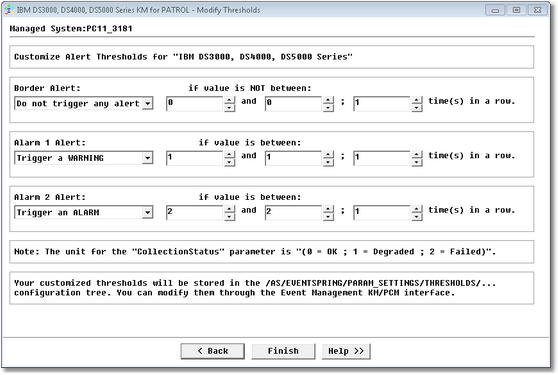Viewport: 558px width, 375px height.
Task: Click the 'Border Alert:' label
Action: [47, 88]
